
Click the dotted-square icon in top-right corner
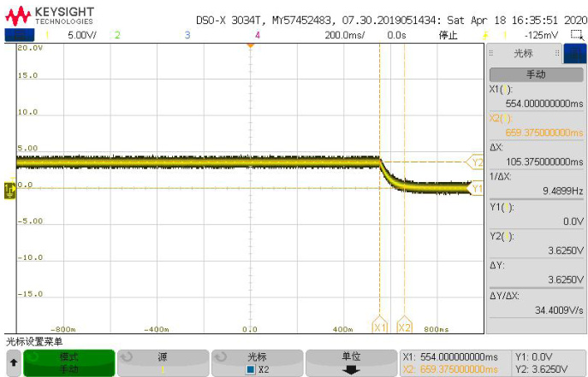[x=576, y=35]
